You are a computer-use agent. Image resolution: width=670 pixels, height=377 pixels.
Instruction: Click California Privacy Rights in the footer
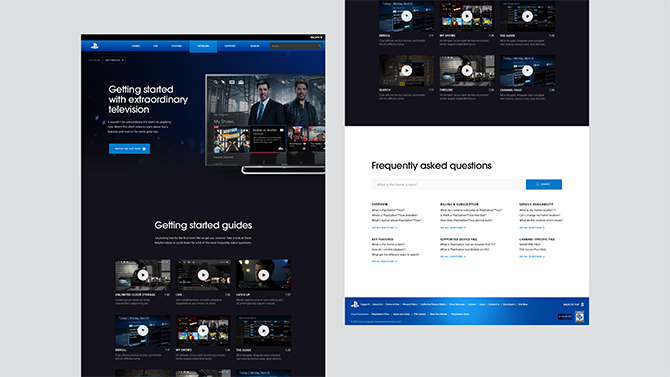(x=433, y=304)
